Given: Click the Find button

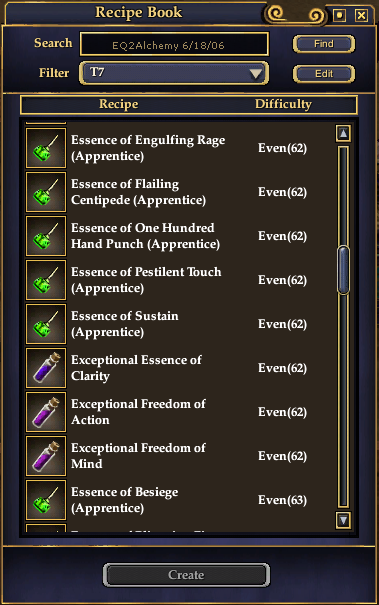Looking at the screenshot, I should (x=324, y=44).
